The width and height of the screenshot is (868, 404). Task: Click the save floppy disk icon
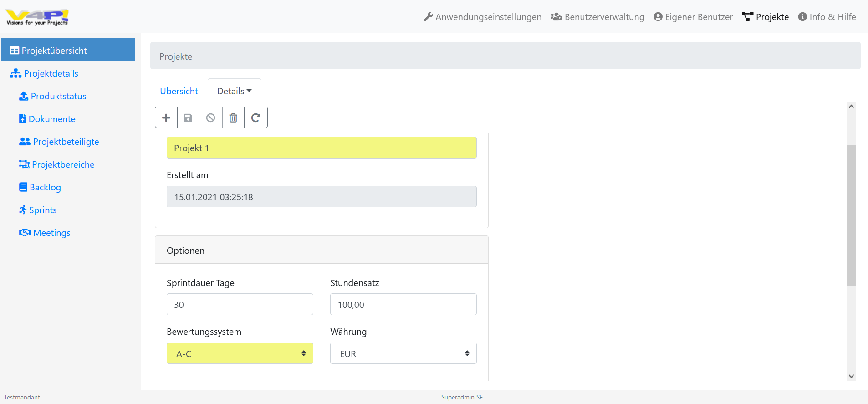click(188, 118)
